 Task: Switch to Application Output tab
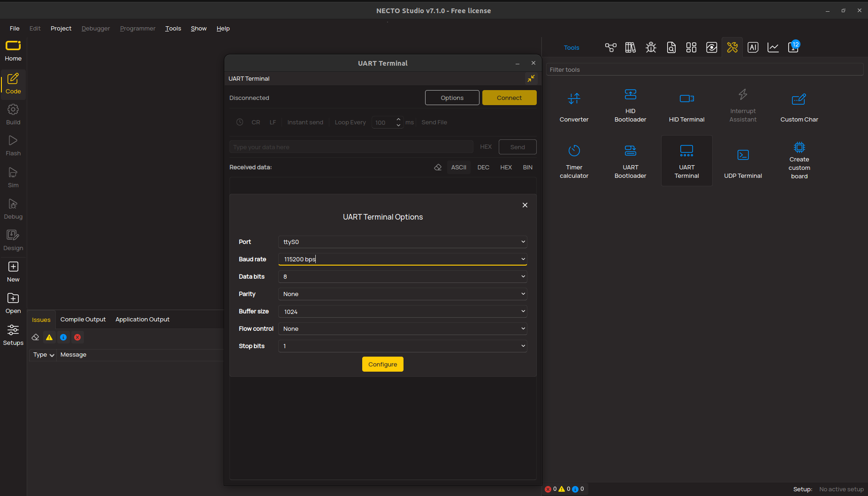pos(142,319)
